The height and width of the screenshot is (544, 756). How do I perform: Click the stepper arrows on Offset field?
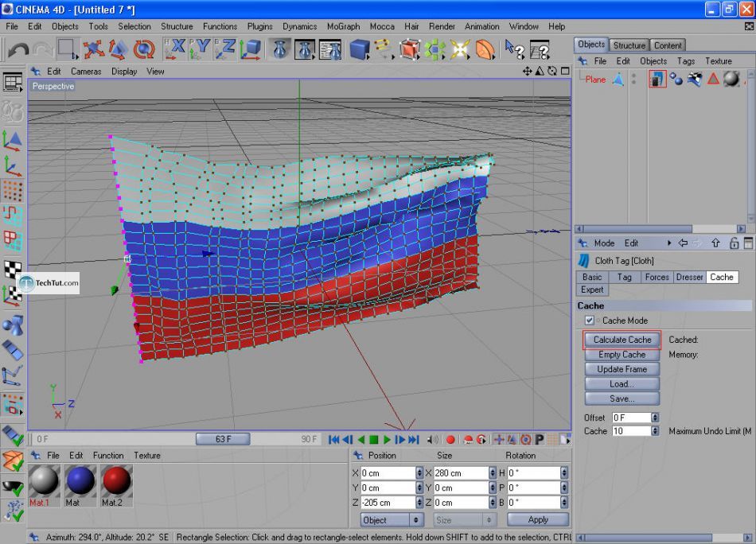point(655,418)
